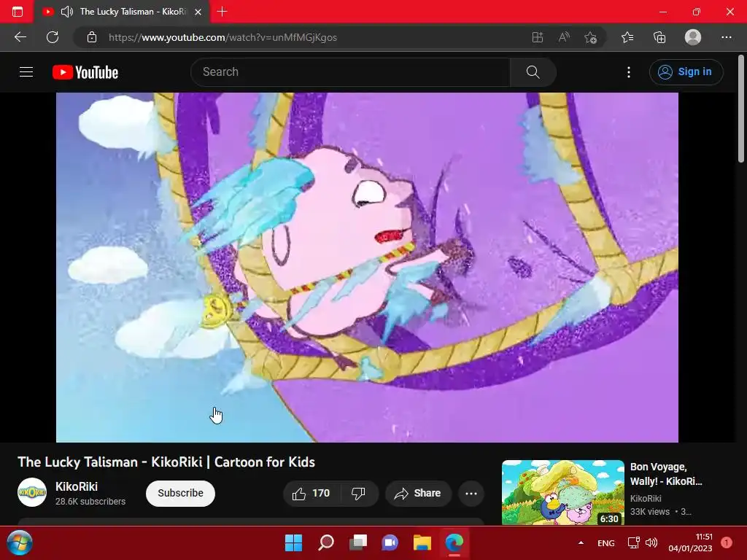The height and width of the screenshot is (560, 747).
Task: Open File Explorer from the taskbar
Action: [422, 542]
